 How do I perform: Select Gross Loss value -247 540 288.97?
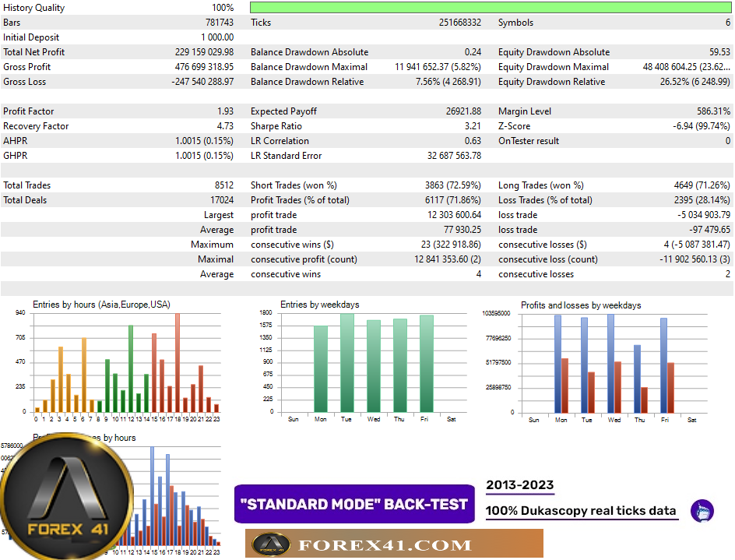point(202,82)
